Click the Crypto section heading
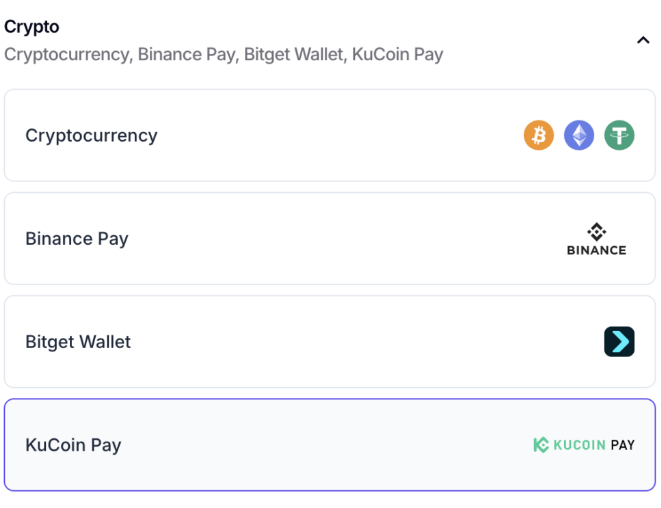Screen dimensions: 661x508 tap(32, 27)
